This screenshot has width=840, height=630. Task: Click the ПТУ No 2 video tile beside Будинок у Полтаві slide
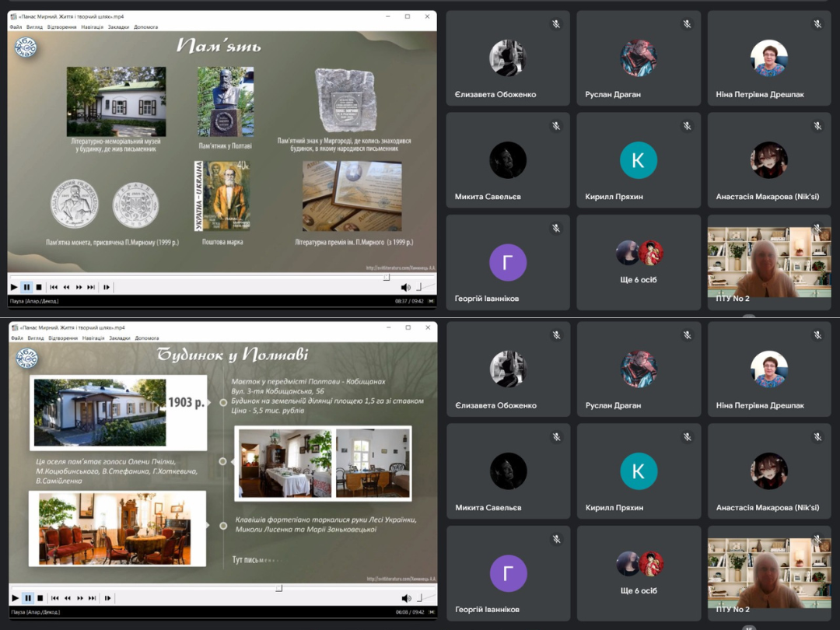pos(770,573)
